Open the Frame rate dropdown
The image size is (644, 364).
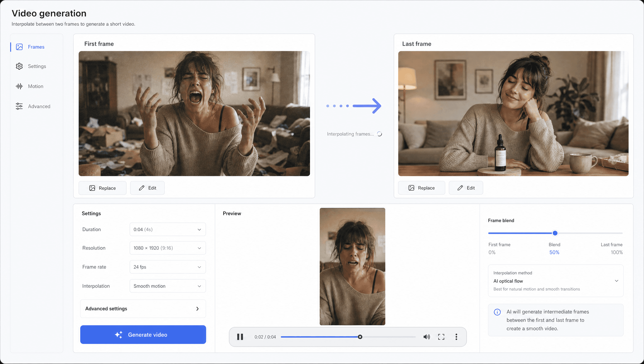pyautogui.click(x=168, y=267)
